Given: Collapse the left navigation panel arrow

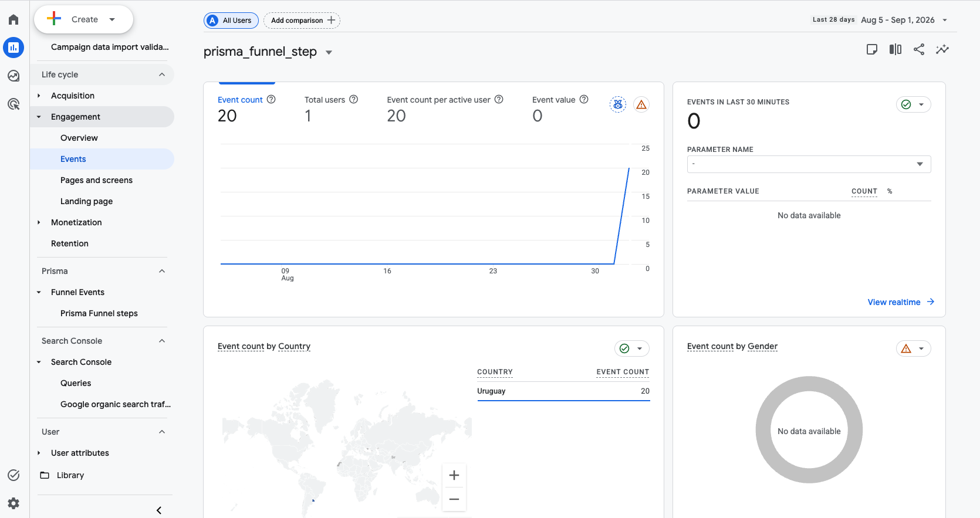Looking at the screenshot, I should pos(159,510).
